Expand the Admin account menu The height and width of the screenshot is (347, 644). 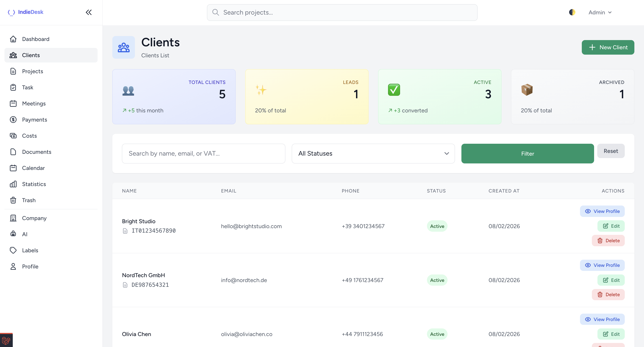[x=600, y=12]
